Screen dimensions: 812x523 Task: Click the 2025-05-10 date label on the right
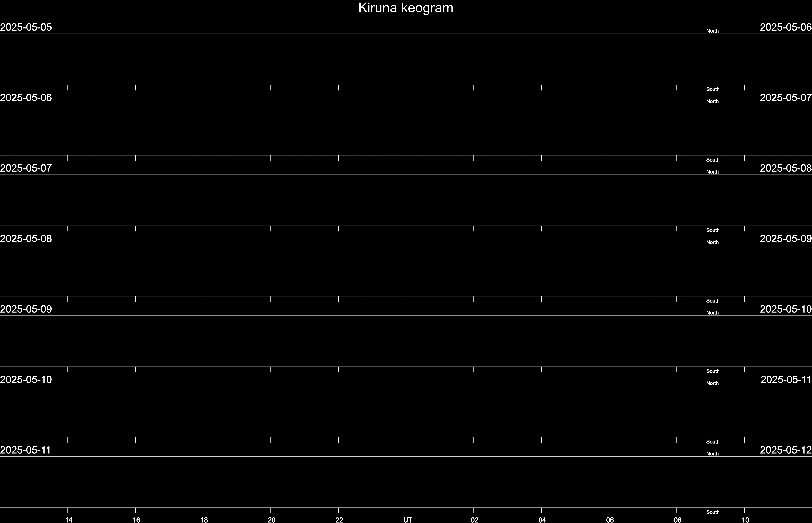(786, 309)
